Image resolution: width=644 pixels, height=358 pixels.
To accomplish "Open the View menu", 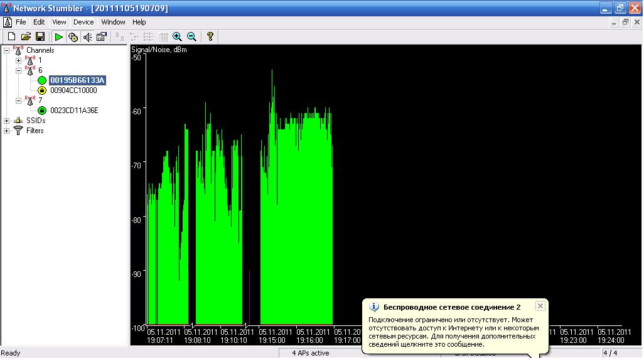I will tap(59, 22).
